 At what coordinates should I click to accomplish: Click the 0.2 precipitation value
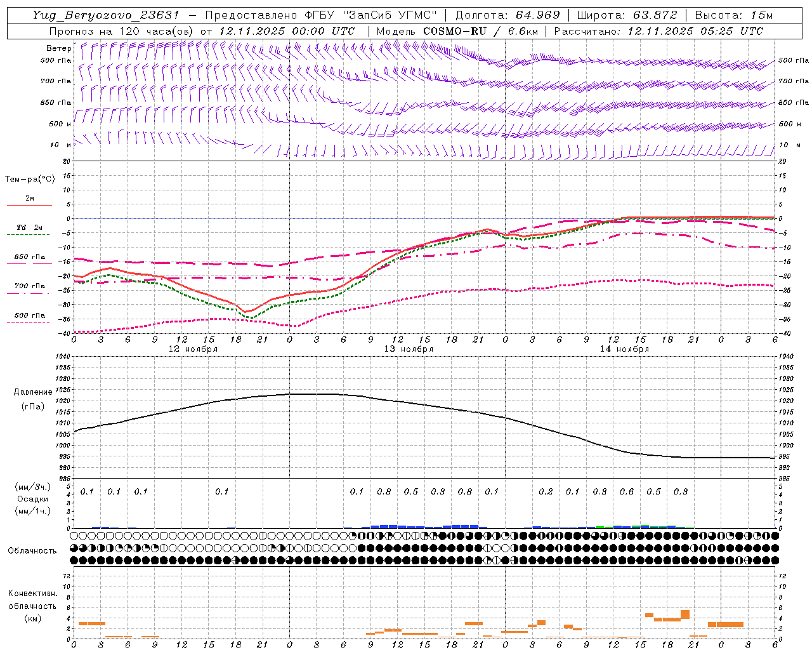546,492
